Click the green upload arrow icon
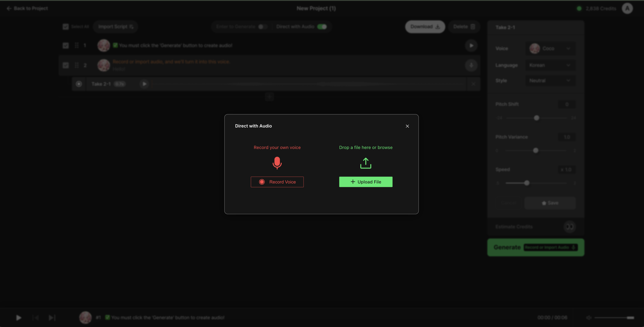Image resolution: width=644 pixels, height=327 pixels. [366, 163]
